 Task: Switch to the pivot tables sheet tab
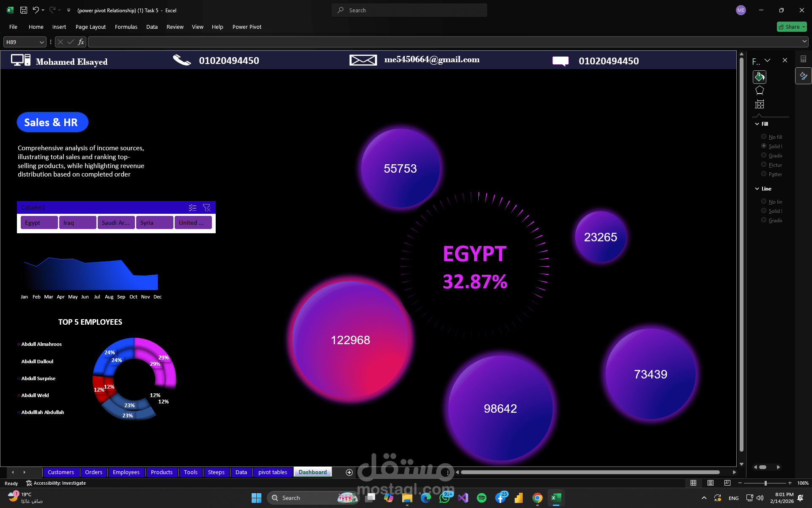[x=273, y=472]
